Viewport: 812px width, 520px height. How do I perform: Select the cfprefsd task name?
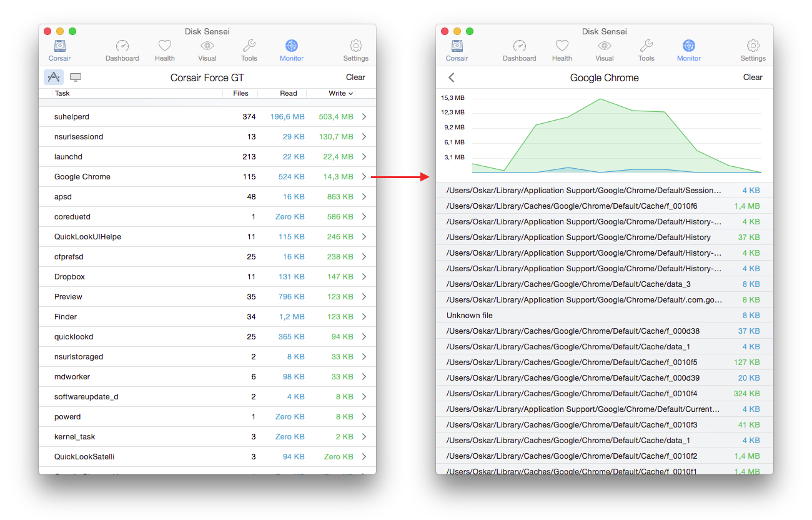[69, 257]
